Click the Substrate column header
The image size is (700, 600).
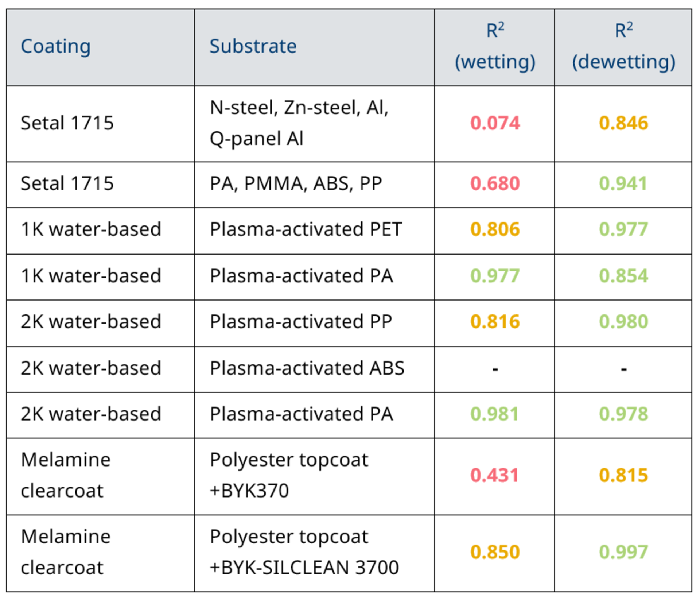(253, 46)
